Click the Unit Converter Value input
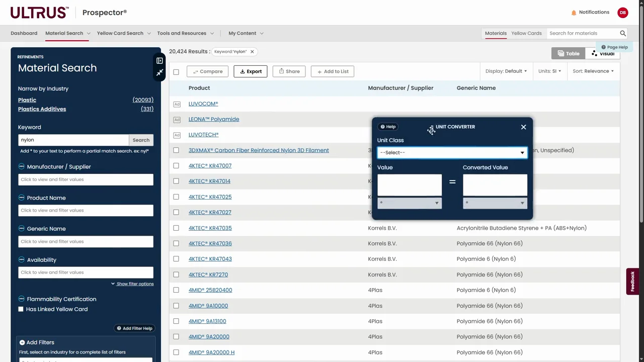 pos(410,185)
